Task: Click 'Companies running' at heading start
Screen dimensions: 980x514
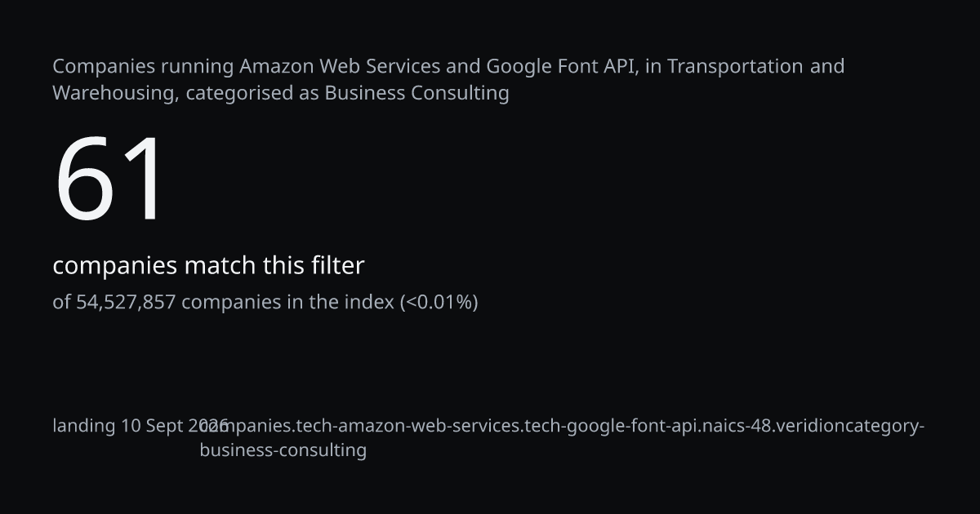Action: pyautogui.click(x=144, y=66)
